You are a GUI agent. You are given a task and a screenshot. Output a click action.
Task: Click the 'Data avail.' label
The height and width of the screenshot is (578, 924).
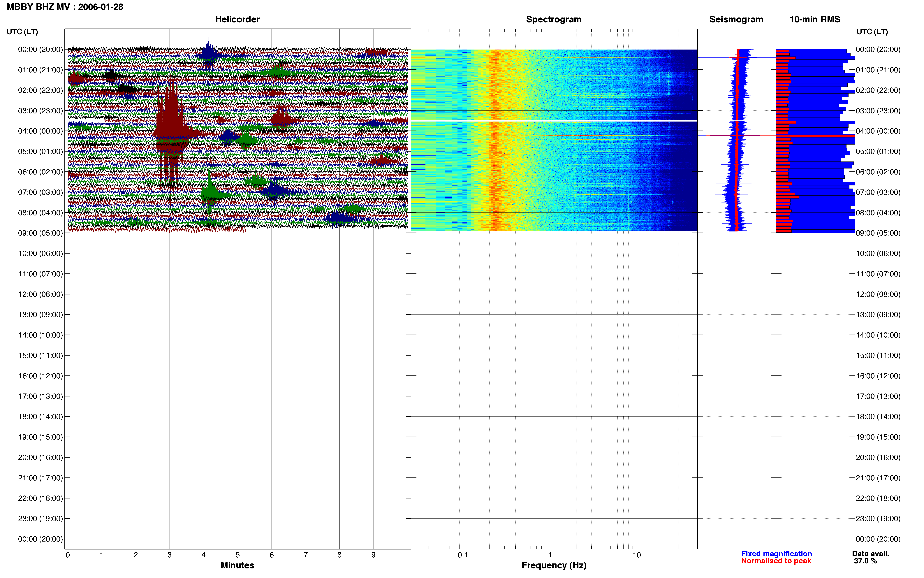870,554
